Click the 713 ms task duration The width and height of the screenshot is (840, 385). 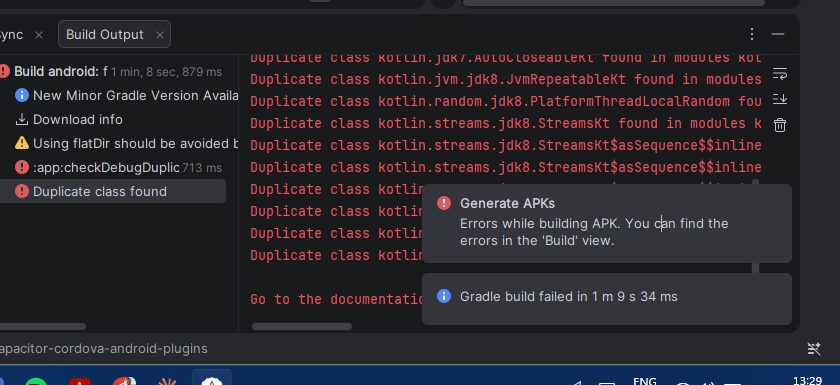pyautogui.click(x=201, y=168)
